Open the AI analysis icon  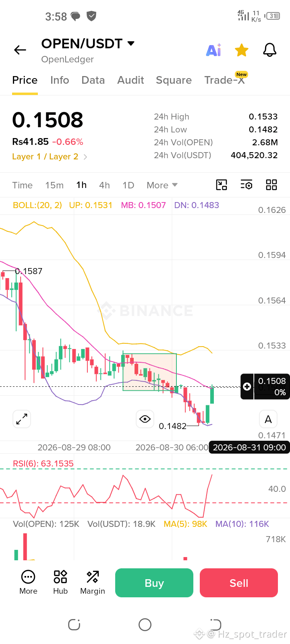(213, 50)
